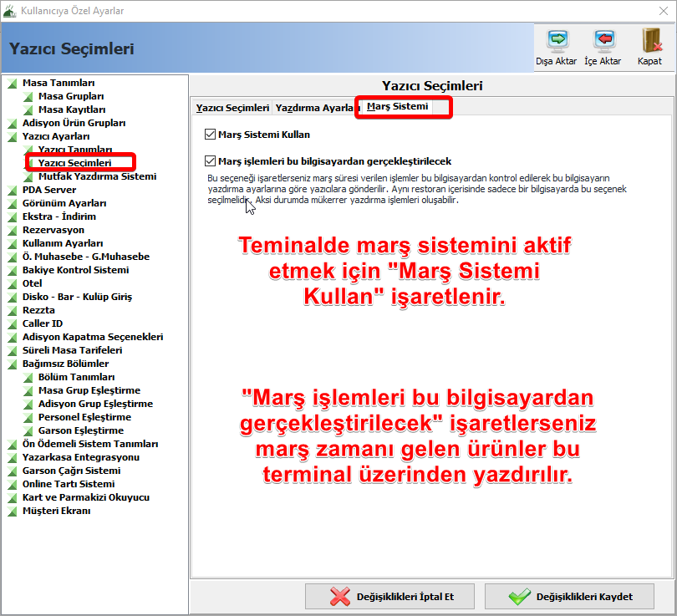Select Yazıcı Seçimleri in the tree
Image resolution: width=677 pixels, height=616 pixels.
coord(74,163)
